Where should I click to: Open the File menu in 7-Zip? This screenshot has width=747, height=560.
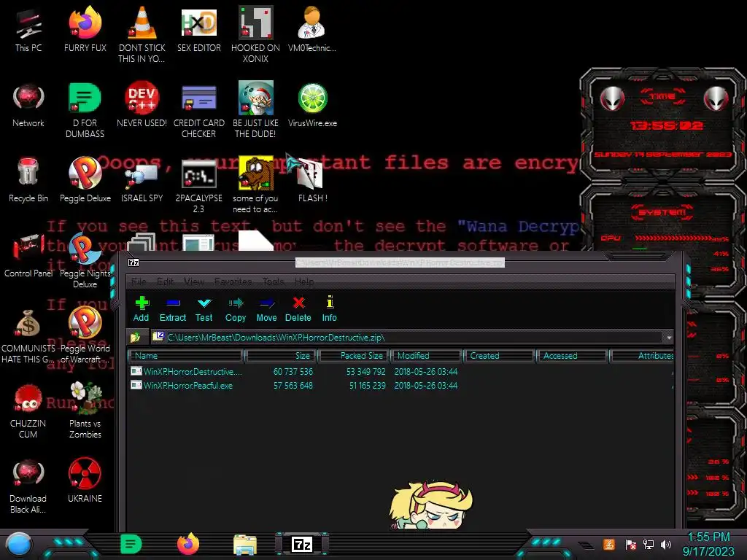point(139,281)
